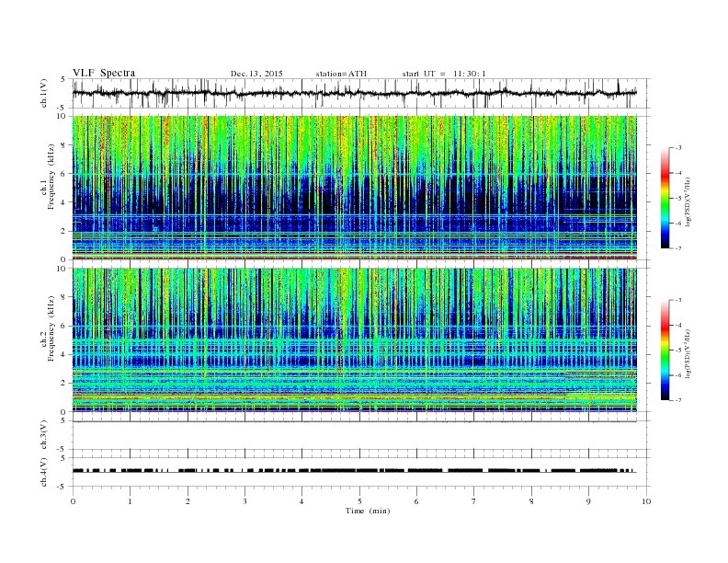
Task: Click inside the ch.1 spectrogram panel
Action: click(x=354, y=188)
